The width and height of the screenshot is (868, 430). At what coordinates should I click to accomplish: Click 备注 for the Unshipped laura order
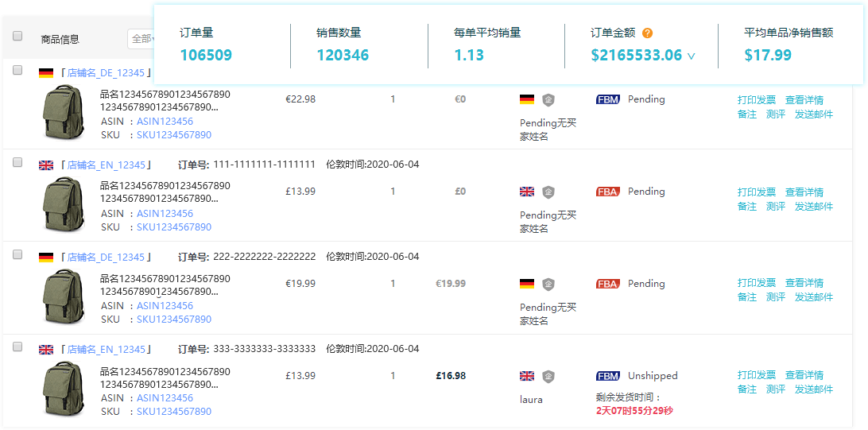pos(746,389)
